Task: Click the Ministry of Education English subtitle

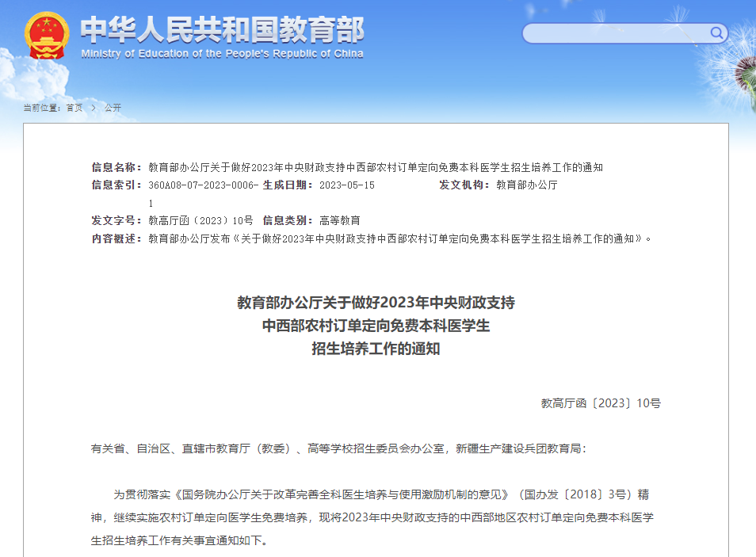Action: 222,54
